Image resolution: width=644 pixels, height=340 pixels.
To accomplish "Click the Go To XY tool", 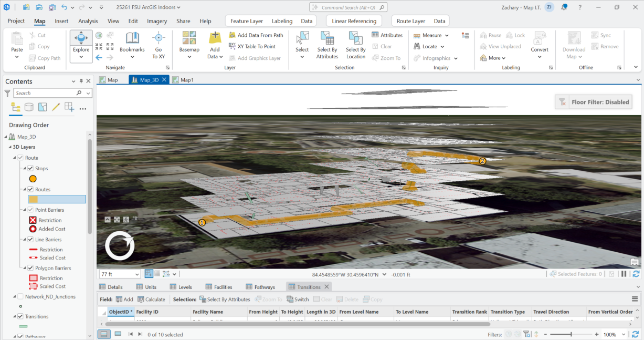I will click(159, 44).
